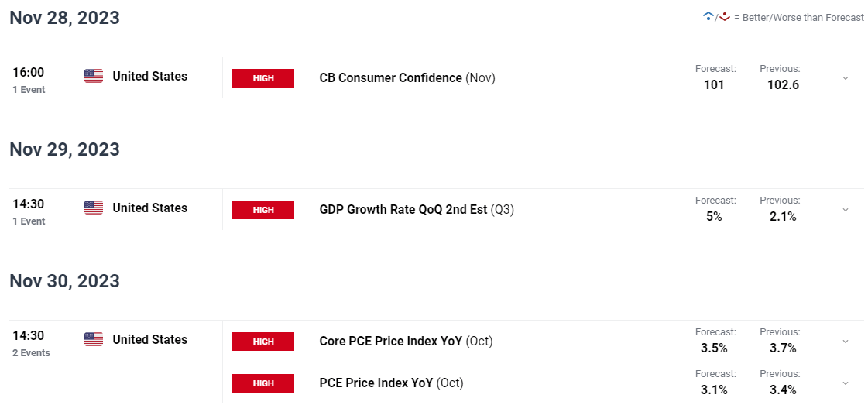868x405 pixels.
Task: Click the HIGH badge for CB Consumer Confidence
Action: (263, 78)
